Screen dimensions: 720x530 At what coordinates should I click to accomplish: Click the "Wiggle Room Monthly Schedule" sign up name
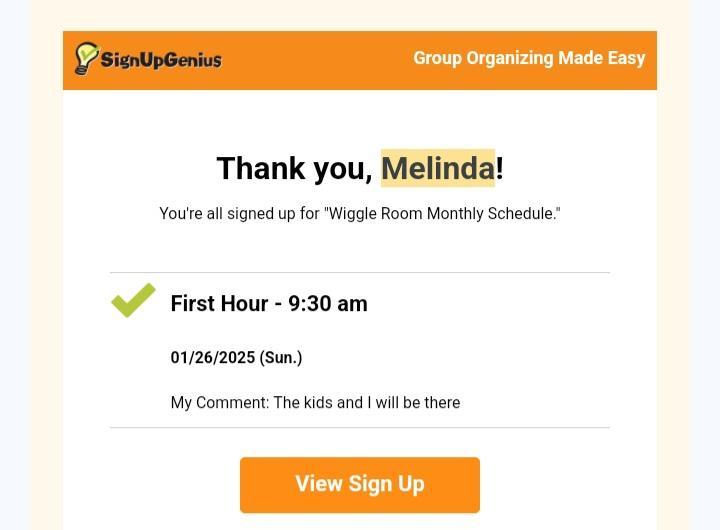441,214
